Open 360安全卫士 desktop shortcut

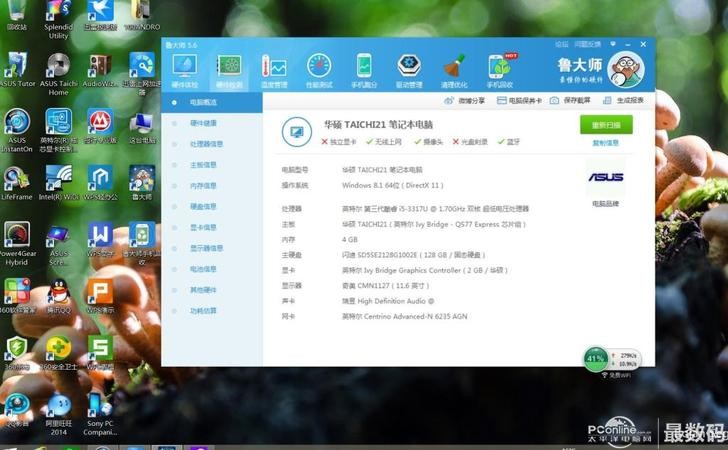(58, 353)
